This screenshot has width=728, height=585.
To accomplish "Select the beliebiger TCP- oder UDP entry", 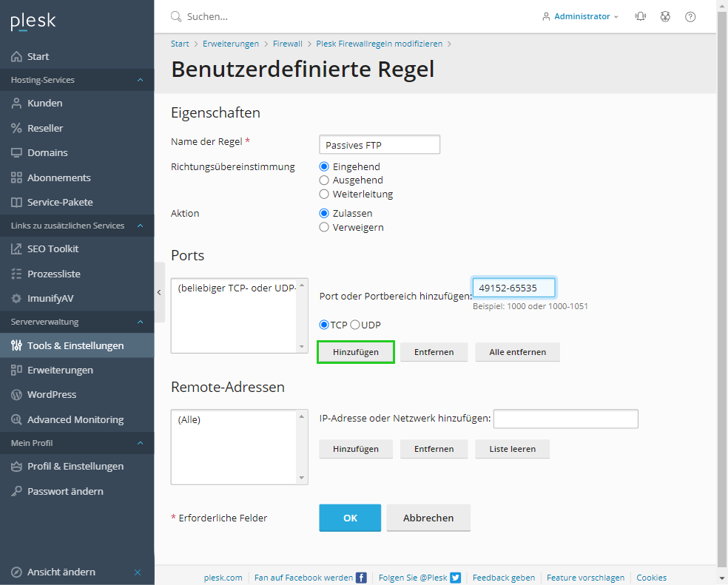I will (237, 288).
